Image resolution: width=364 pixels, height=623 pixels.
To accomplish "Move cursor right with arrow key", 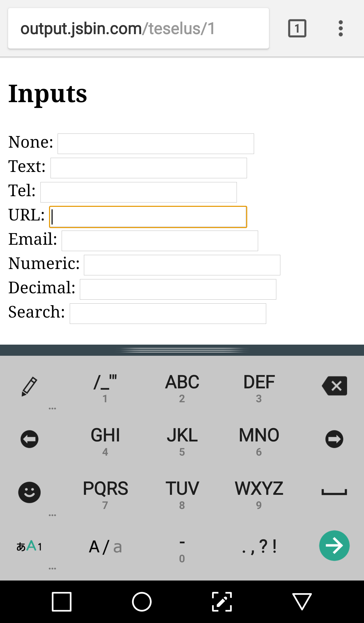I will [334, 439].
